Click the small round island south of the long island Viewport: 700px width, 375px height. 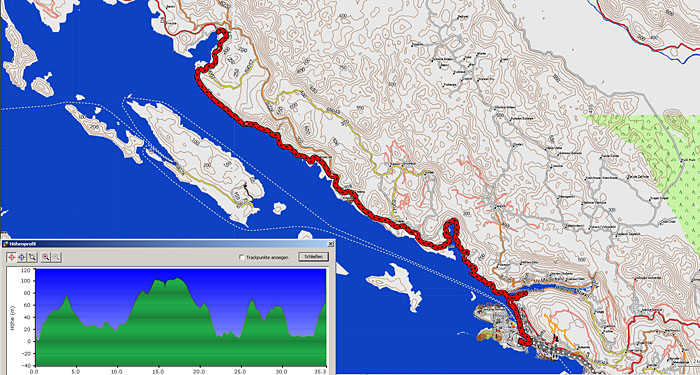pyautogui.click(x=279, y=208)
